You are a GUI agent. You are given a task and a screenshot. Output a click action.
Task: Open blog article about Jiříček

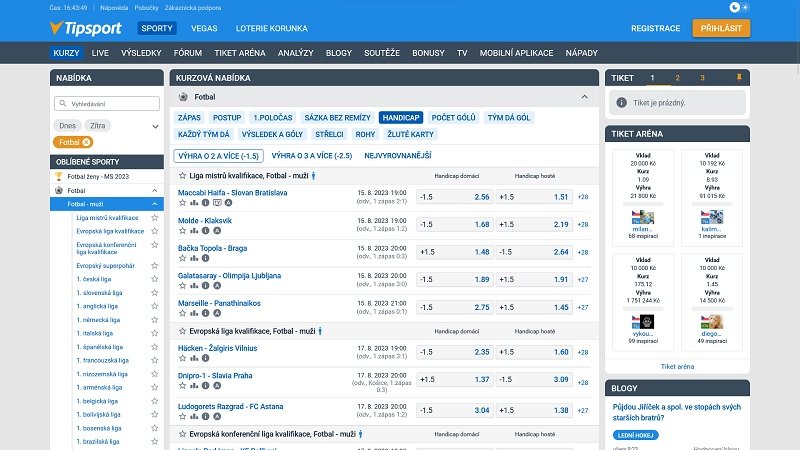coord(677,412)
